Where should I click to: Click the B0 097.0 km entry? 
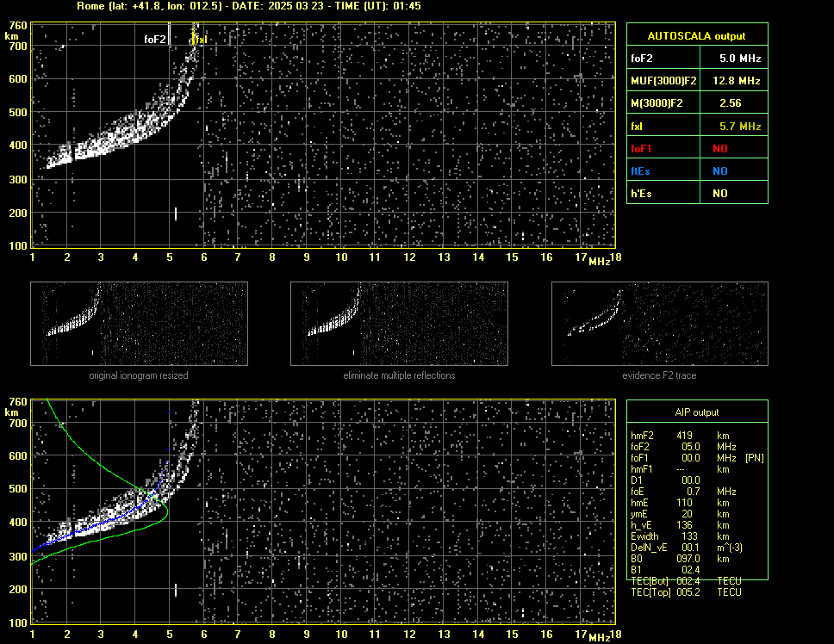tap(680, 559)
